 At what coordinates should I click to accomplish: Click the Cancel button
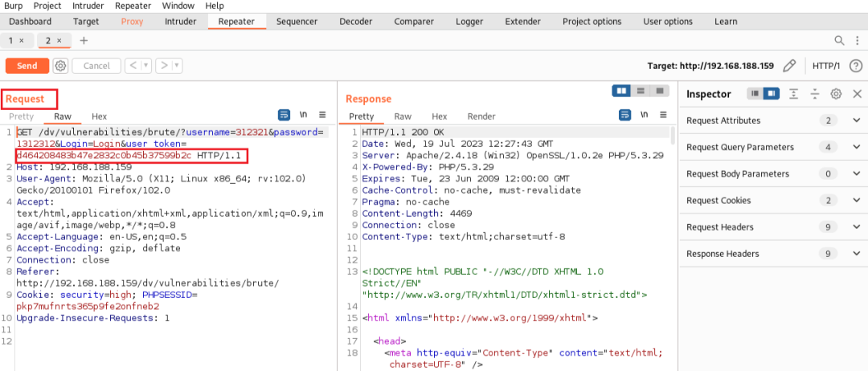coord(96,66)
